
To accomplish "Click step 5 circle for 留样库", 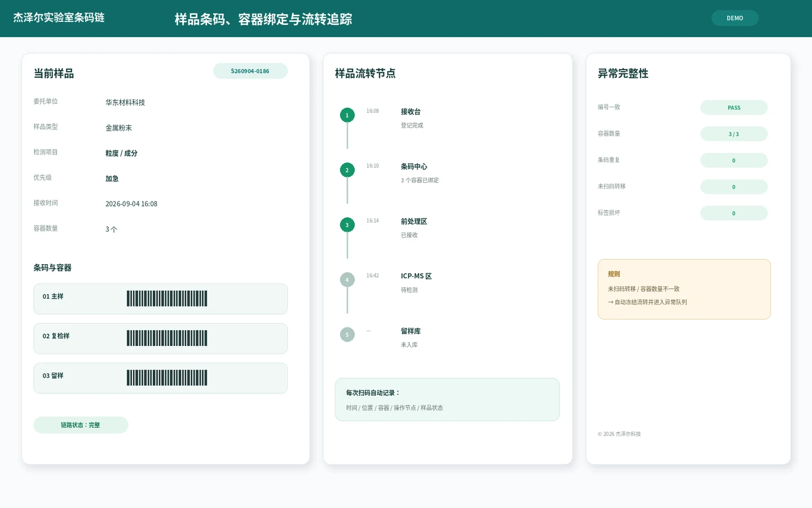I will point(347,335).
